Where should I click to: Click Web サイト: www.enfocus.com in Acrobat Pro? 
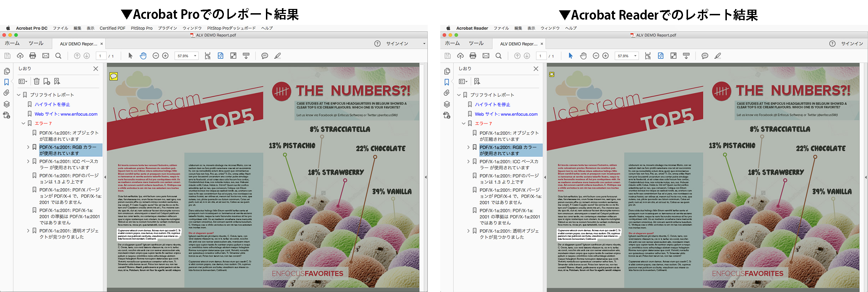click(x=66, y=114)
